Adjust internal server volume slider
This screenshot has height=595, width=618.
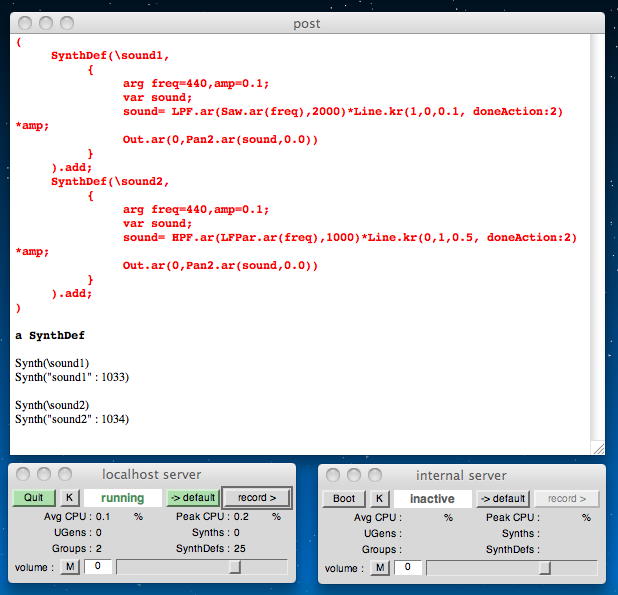pos(544,567)
